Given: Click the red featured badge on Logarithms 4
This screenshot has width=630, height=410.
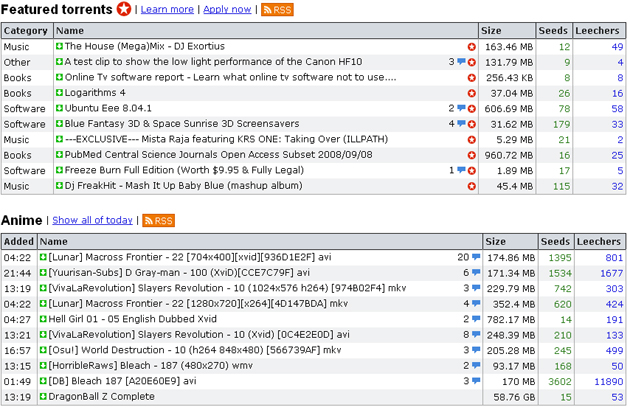Looking at the screenshot, I should 471,93.
